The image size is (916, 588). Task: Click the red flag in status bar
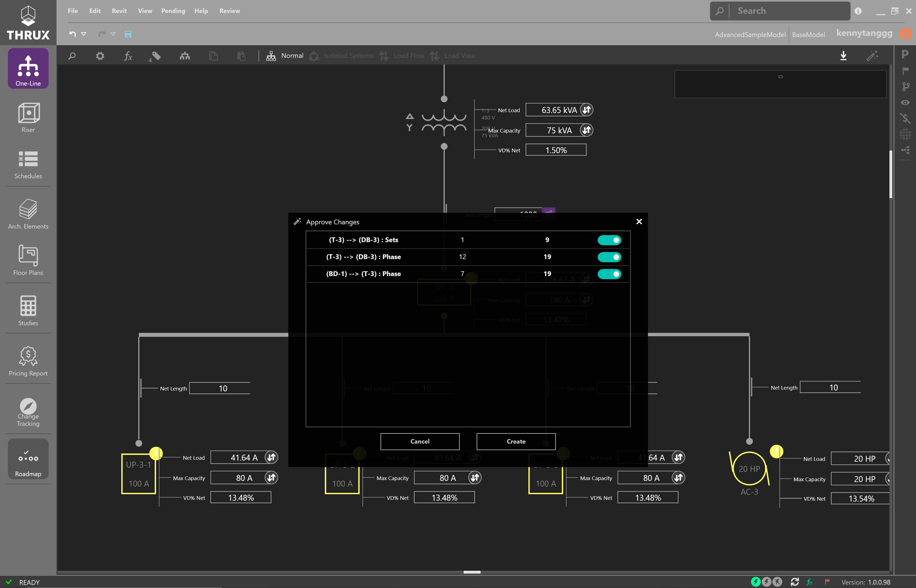[x=827, y=582]
